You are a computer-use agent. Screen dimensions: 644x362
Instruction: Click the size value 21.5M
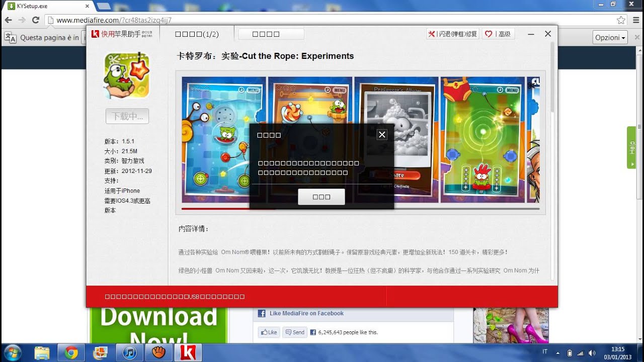pyautogui.click(x=129, y=151)
